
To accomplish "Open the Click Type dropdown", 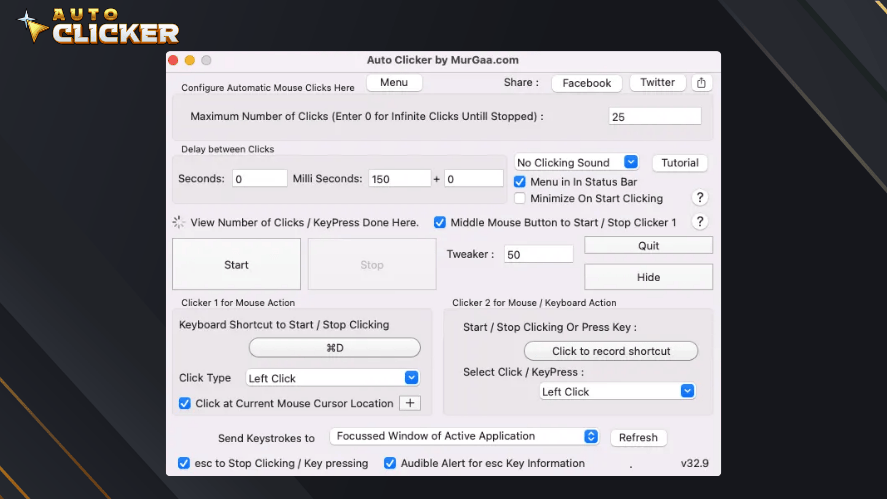I will (333, 378).
